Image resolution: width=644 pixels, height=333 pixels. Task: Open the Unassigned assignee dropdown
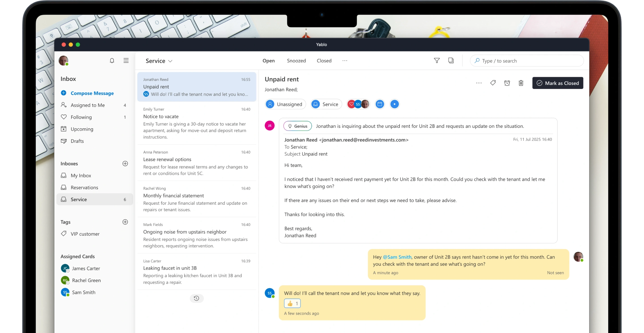(x=285, y=104)
